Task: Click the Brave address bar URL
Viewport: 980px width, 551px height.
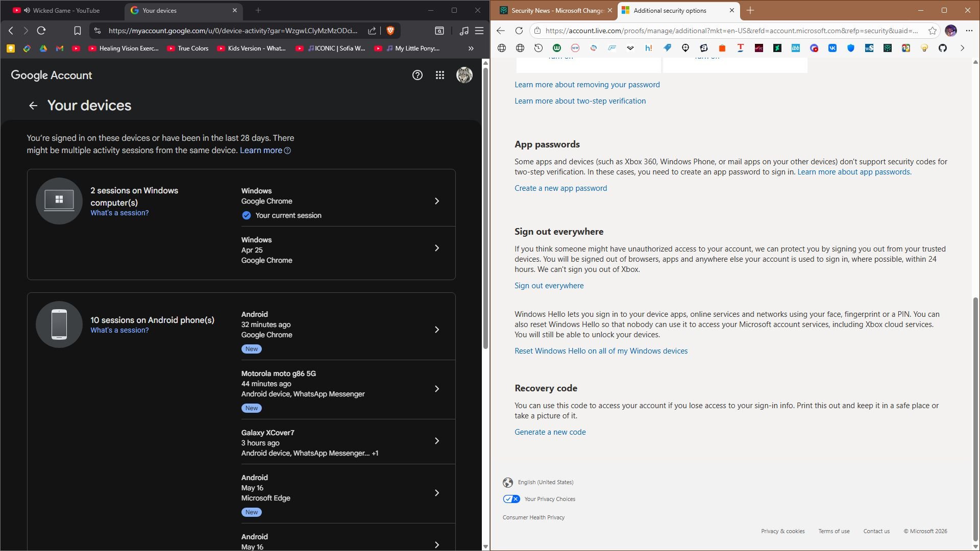Action: (233, 31)
